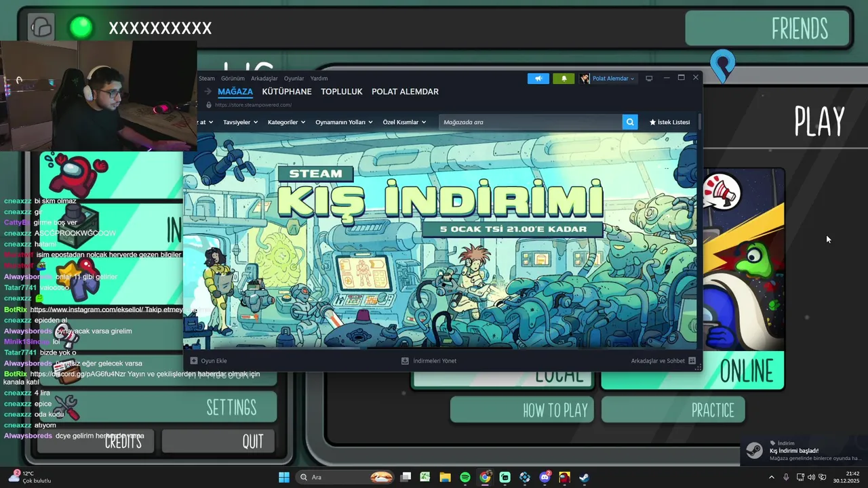Click the QUIT button in Among Us
Image resolution: width=868 pixels, height=488 pixels.
[218, 441]
